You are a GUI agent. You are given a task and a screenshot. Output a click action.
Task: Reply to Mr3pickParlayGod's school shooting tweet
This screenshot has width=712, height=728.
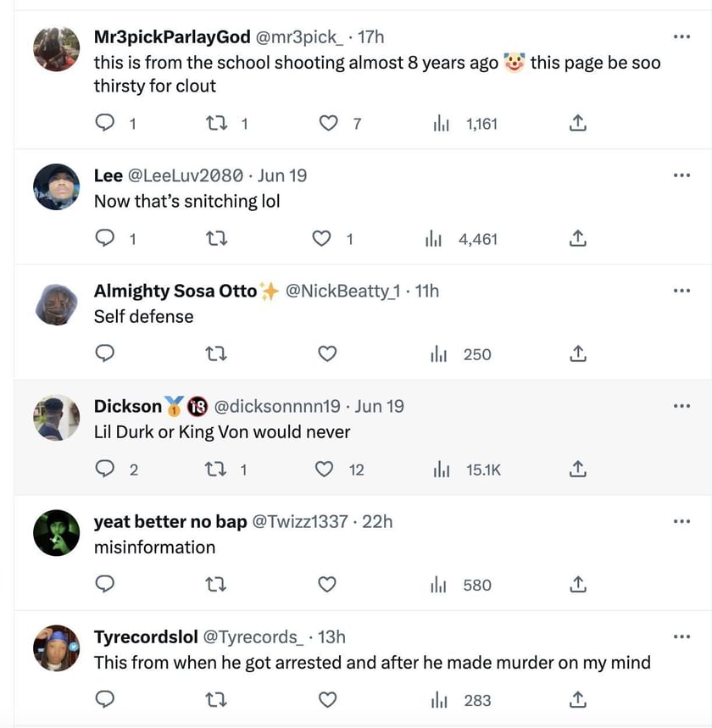click(x=105, y=123)
